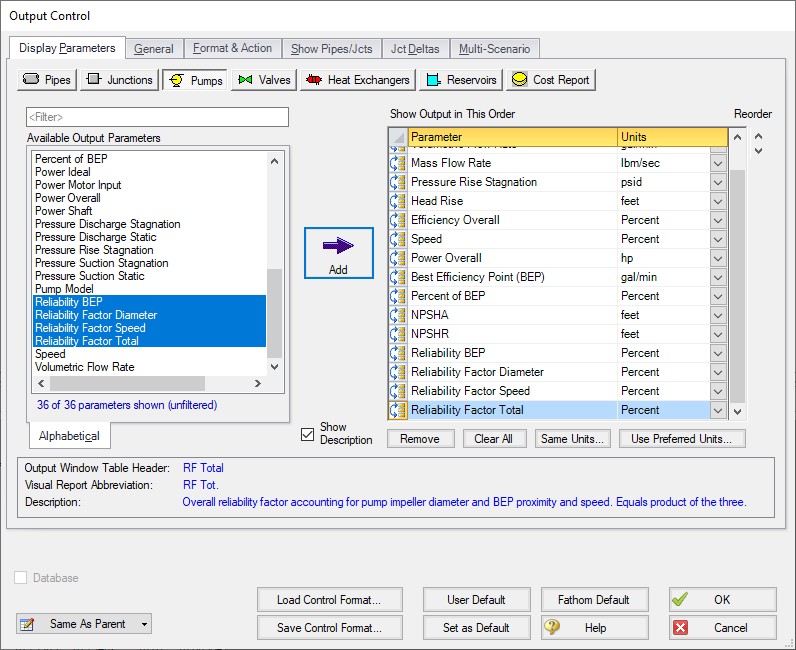Image resolution: width=796 pixels, height=650 pixels.
Task: Click row icon beside Power Overall
Action: (398, 258)
